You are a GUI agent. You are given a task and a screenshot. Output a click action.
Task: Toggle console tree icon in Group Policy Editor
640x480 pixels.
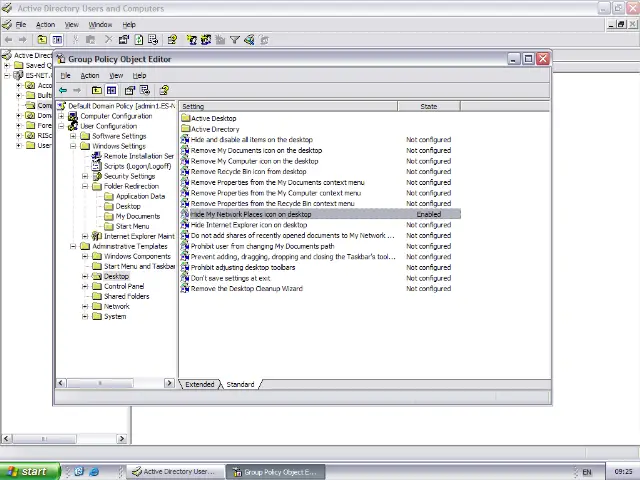tap(111, 91)
